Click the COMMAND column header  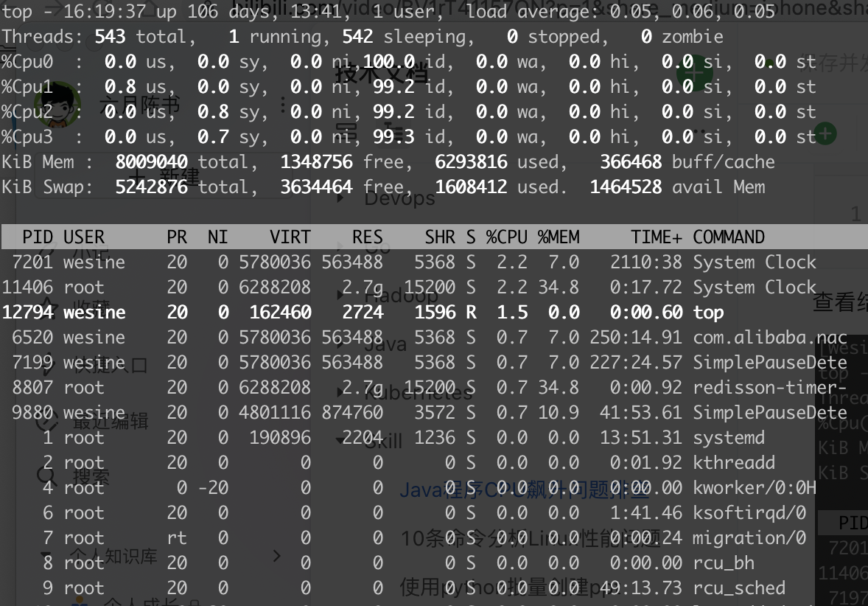[x=729, y=237]
